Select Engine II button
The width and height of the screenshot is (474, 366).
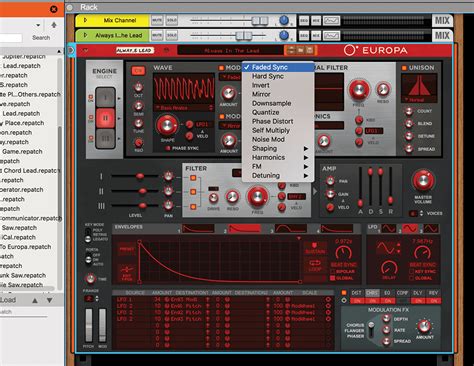click(105, 118)
